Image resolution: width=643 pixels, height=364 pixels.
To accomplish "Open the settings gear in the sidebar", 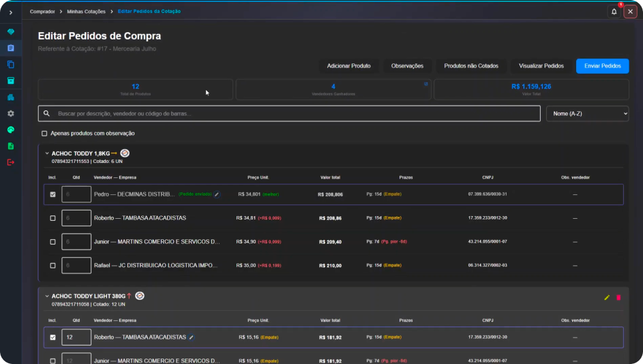I will 11,114.
